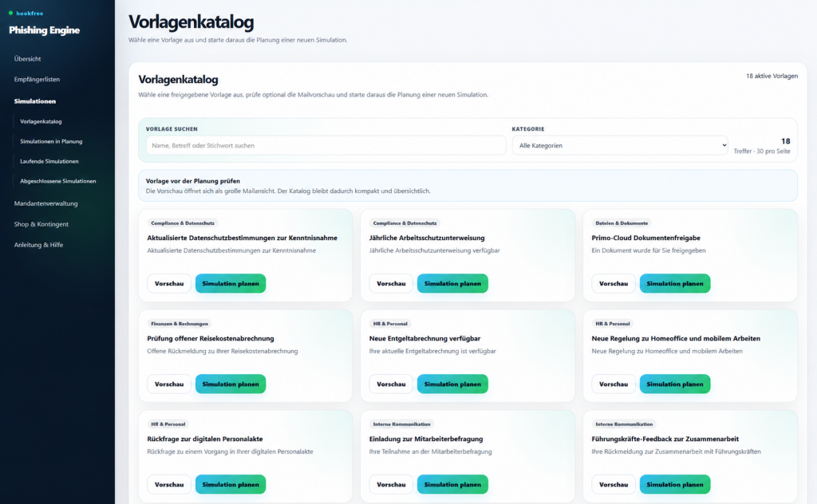Preview Rückfrage zur digitalen Personalakte template
The image size is (817, 504).
(x=169, y=484)
